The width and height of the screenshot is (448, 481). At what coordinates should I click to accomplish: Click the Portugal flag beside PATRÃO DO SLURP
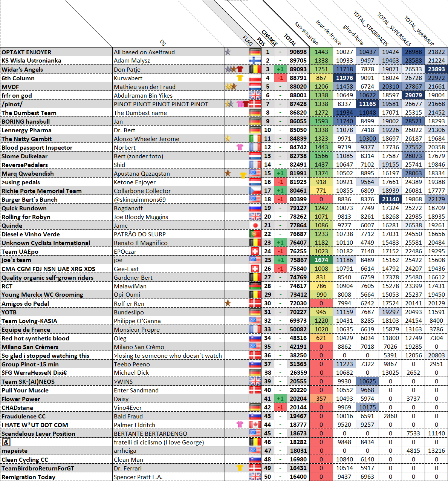pos(255,234)
